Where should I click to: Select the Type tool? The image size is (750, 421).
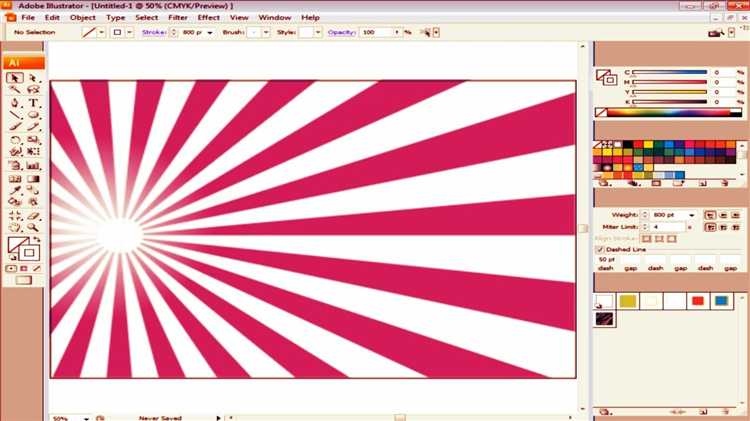pos(33,102)
